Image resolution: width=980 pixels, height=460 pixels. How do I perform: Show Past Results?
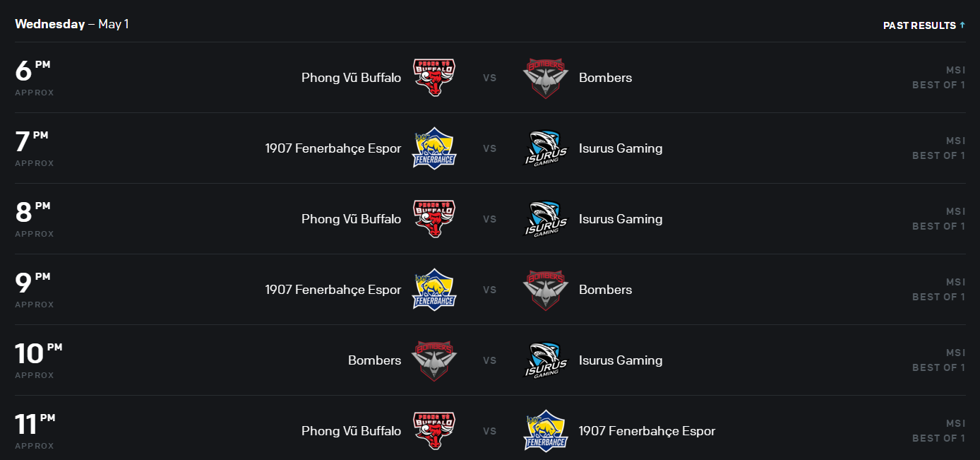point(924,25)
